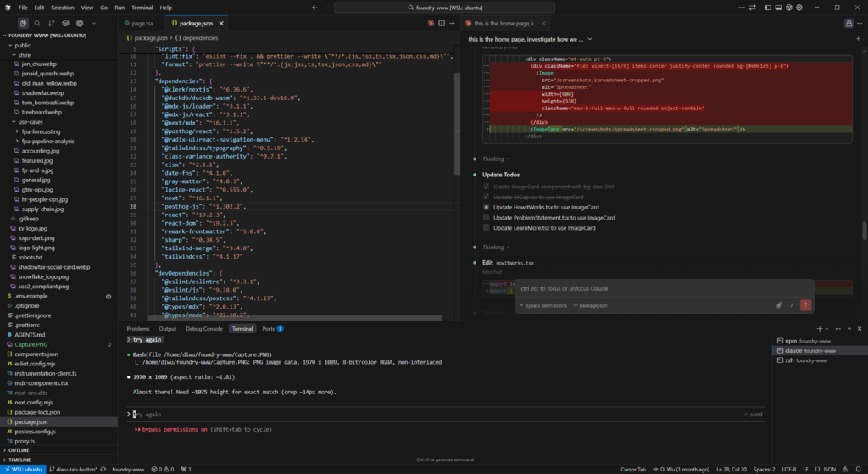
Task: Click the swap arrows icon in title bar
Action: click(x=753, y=8)
